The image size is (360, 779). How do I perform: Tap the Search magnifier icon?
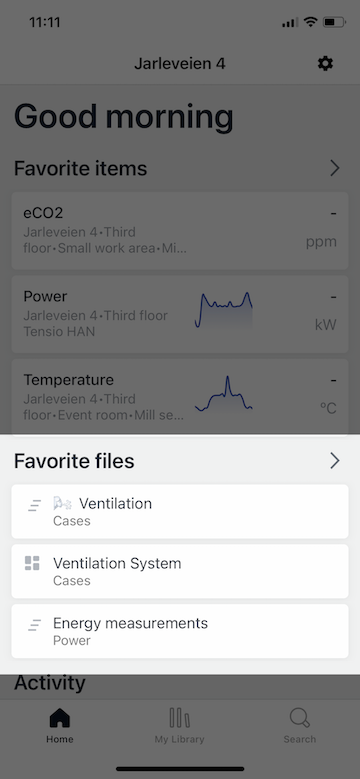point(299,718)
